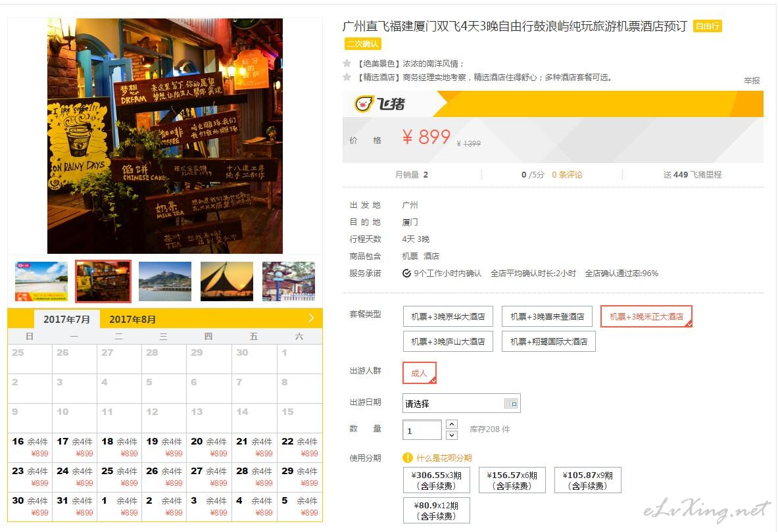This screenshot has width=778, height=532.
Task: Click the product title text
Action: pos(514,26)
